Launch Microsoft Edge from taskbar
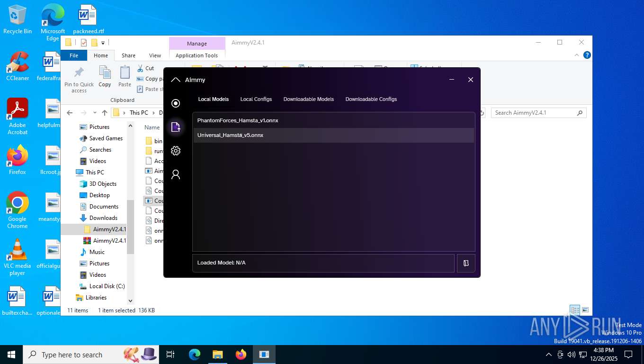 coord(195,355)
